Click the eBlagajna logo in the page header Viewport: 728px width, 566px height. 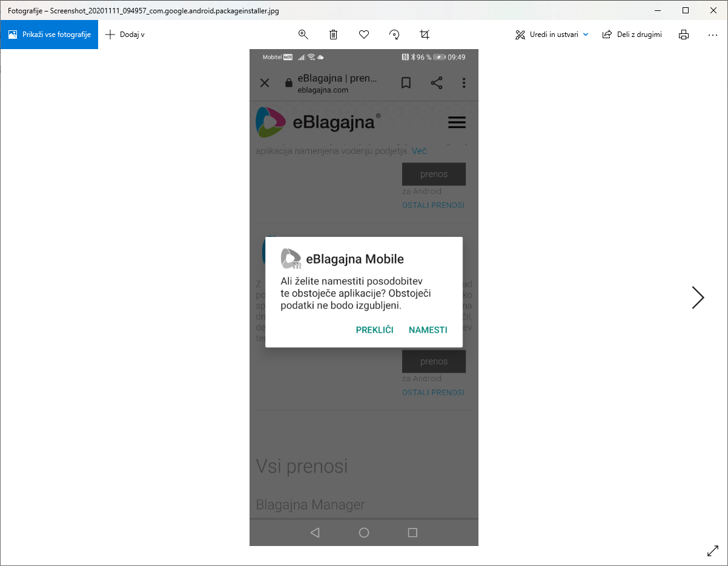[x=318, y=122]
